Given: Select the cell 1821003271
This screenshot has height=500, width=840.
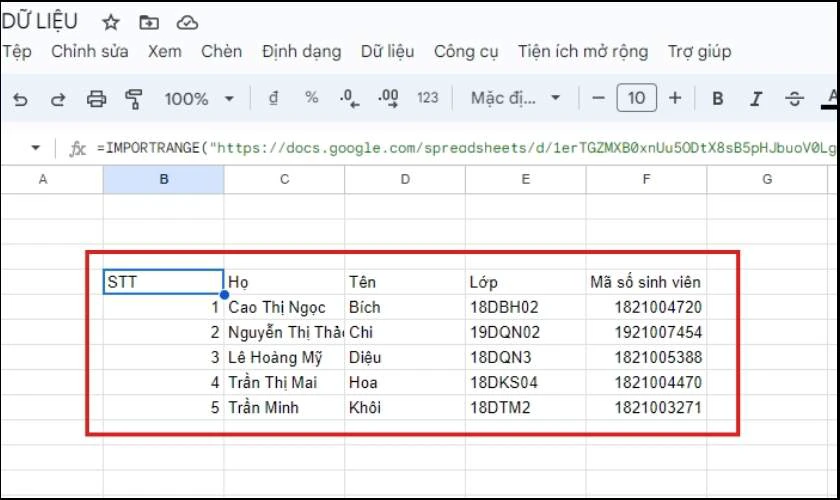Looking at the screenshot, I should pos(646,408).
